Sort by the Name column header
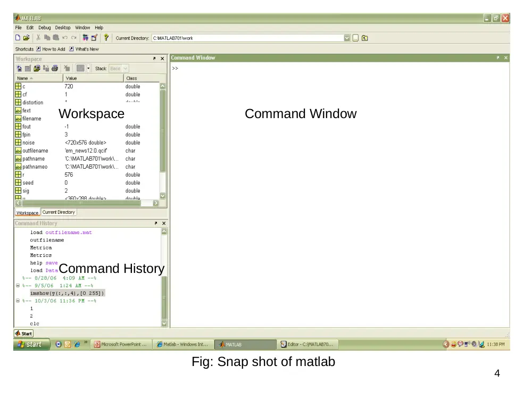This screenshot has height=399, width=532. (39, 78)
